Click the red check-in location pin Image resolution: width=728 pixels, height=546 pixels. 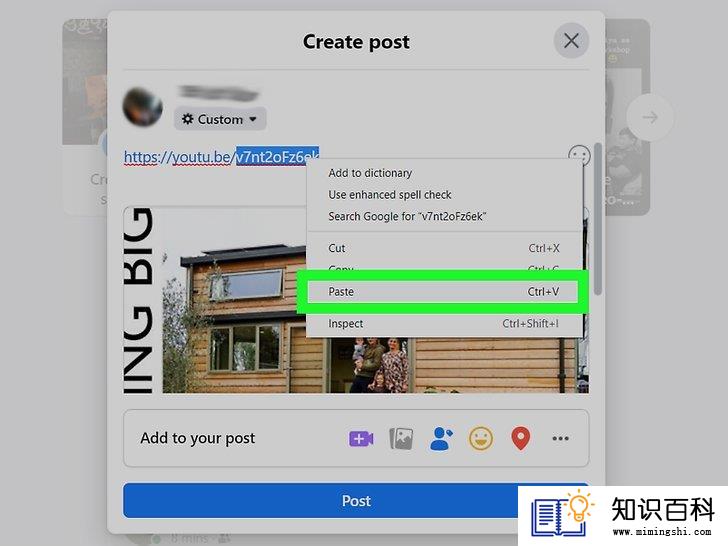(x=520, y=438)
